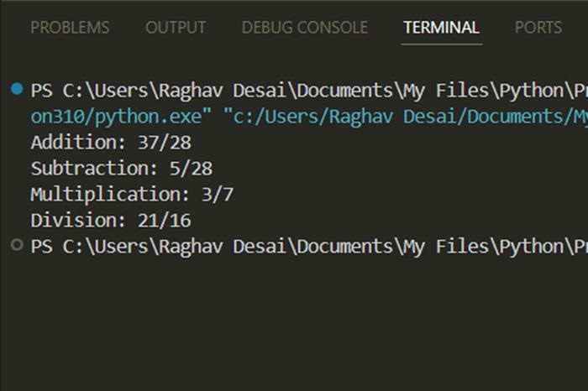Show the DEBUG CONSOLE panel
This screenshot has width=588, height=391.
coord(305,28)
